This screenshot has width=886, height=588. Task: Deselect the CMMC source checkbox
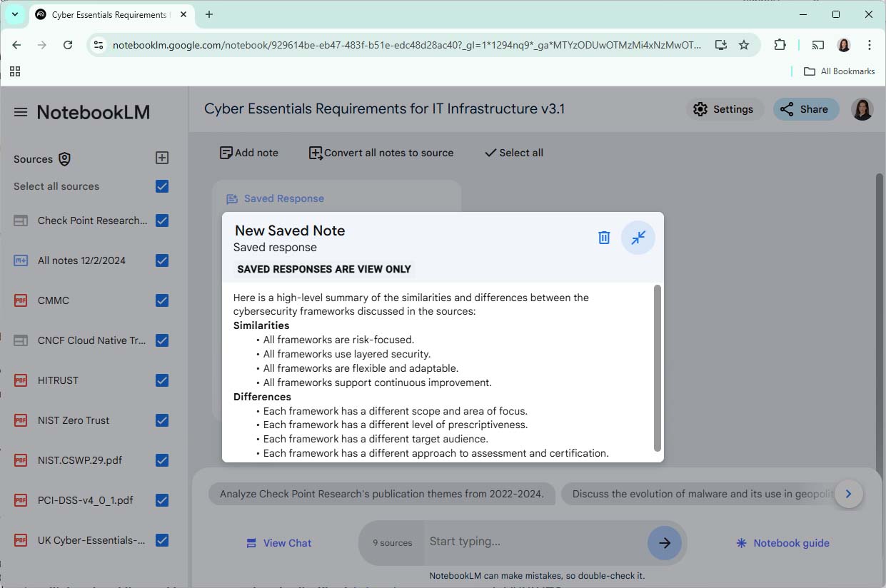click(161, 300)
